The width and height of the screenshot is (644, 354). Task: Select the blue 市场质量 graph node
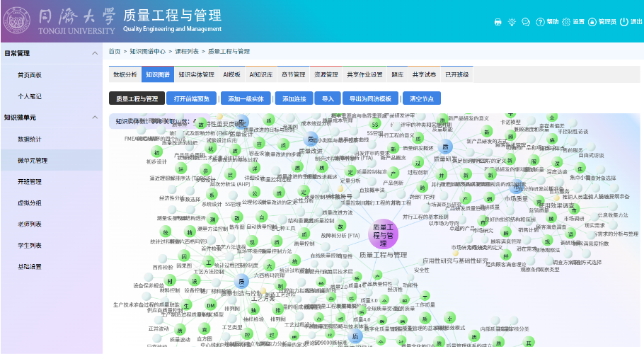coord(517,187)
